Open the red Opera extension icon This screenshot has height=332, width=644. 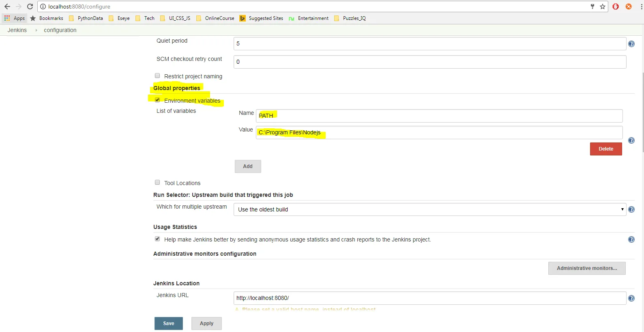[616, 6]
